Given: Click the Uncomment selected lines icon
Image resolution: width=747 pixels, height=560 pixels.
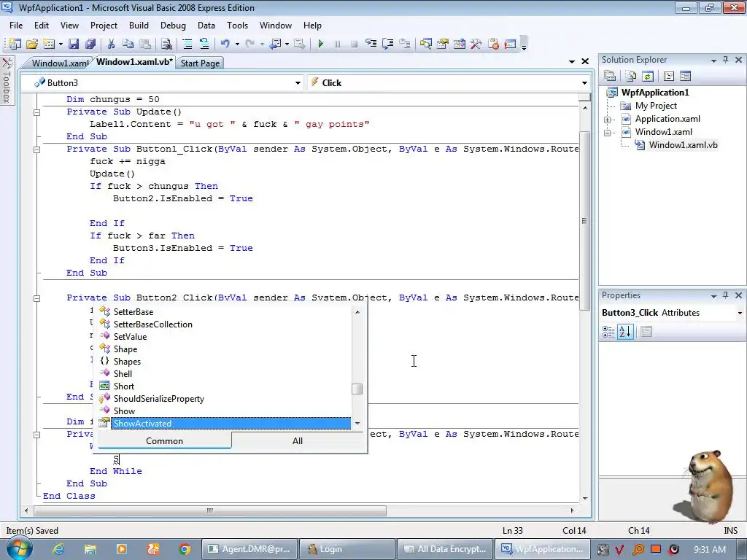Looking at the screenshot, I should click(204, 44).
